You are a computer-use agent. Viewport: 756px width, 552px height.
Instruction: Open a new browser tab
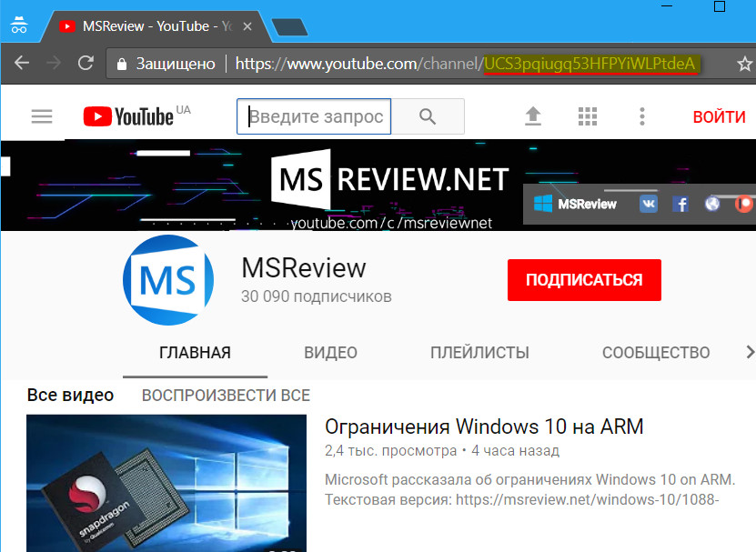tap(289, 27)
